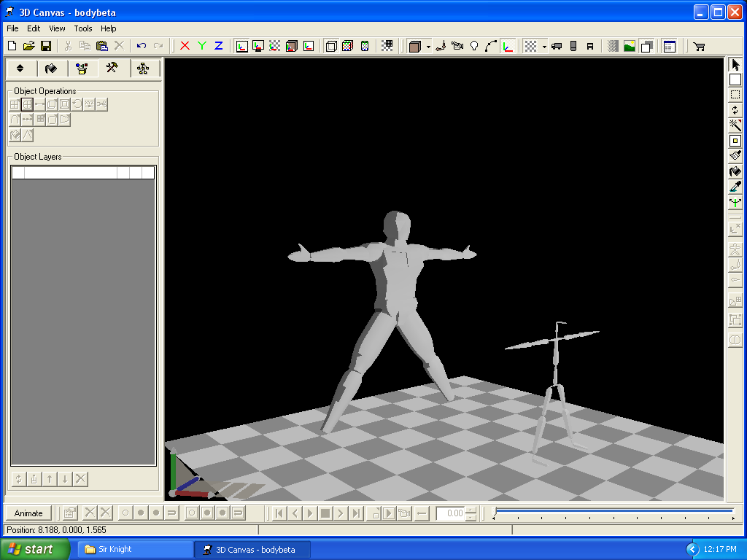Switch to the Sir Knight taskbar window
This screenshot has height=560, width=747.
[135, 548]
